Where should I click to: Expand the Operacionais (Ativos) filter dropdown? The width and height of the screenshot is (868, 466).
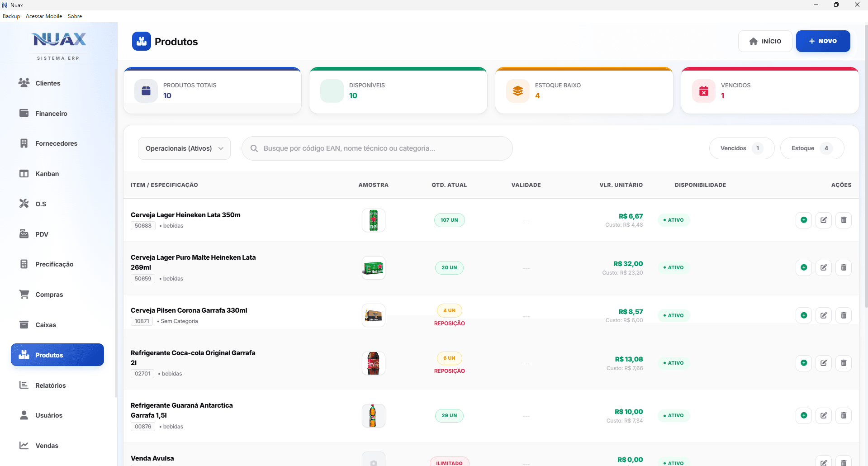click(184, 148)
